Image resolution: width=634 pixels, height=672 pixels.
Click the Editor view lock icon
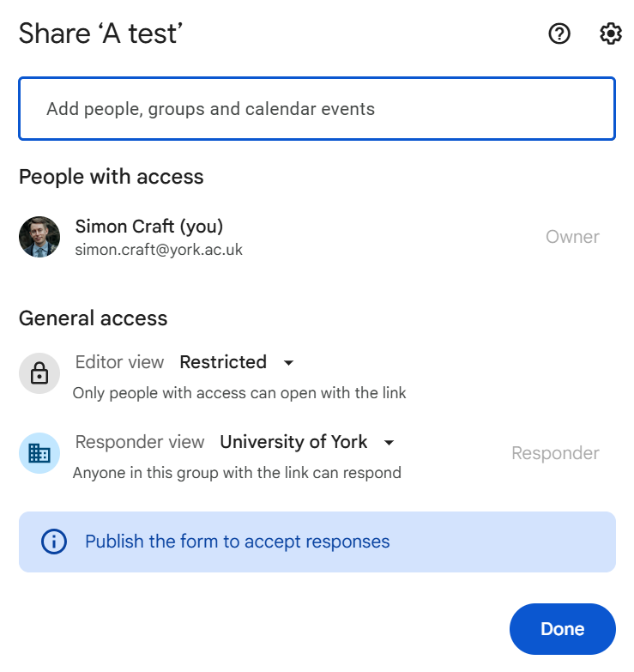tap(39, 373)
